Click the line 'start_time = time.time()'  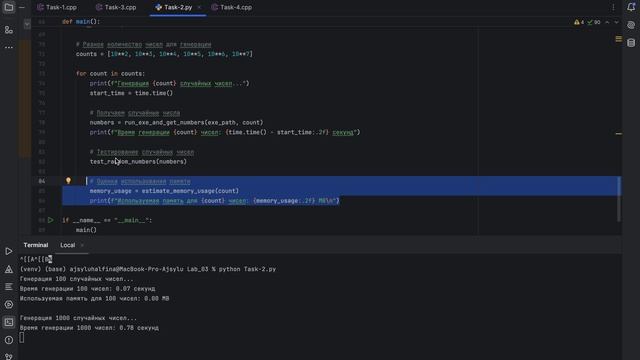[131, 93]
